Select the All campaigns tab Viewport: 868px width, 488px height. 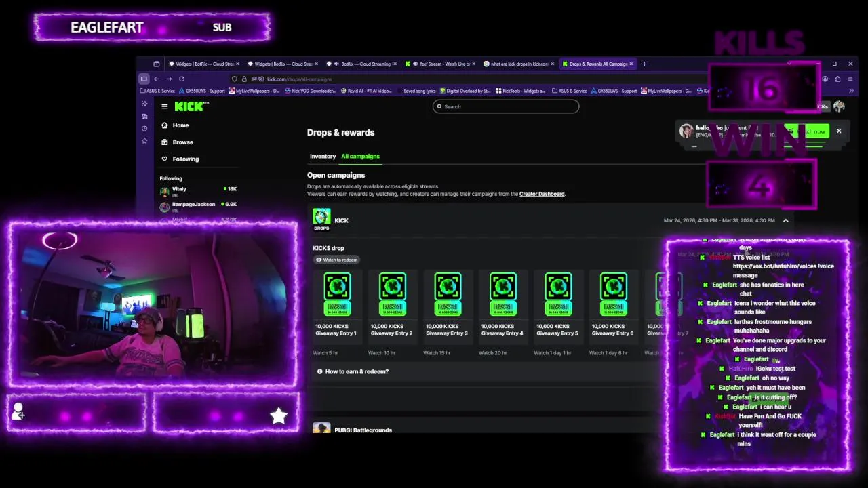360,157
